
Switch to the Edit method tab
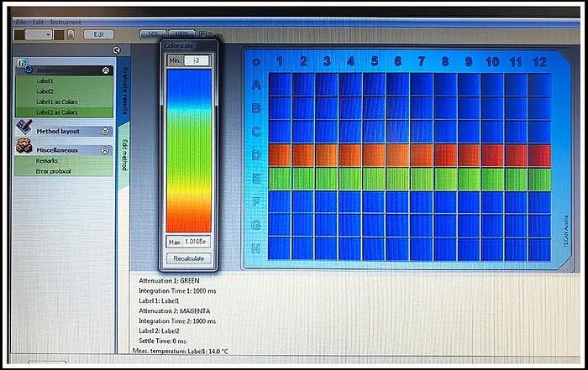[x=124, y=156]
